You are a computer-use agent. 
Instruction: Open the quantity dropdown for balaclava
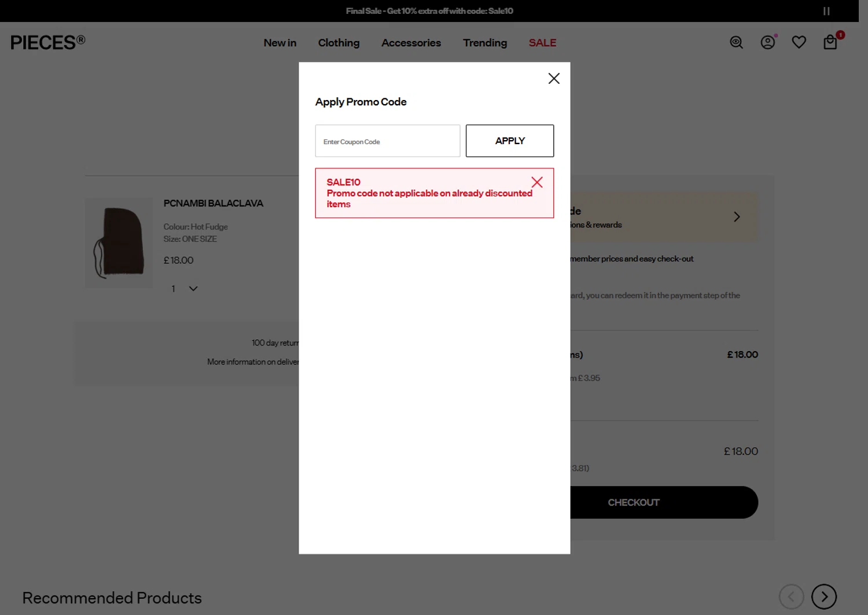click(185, 289)
